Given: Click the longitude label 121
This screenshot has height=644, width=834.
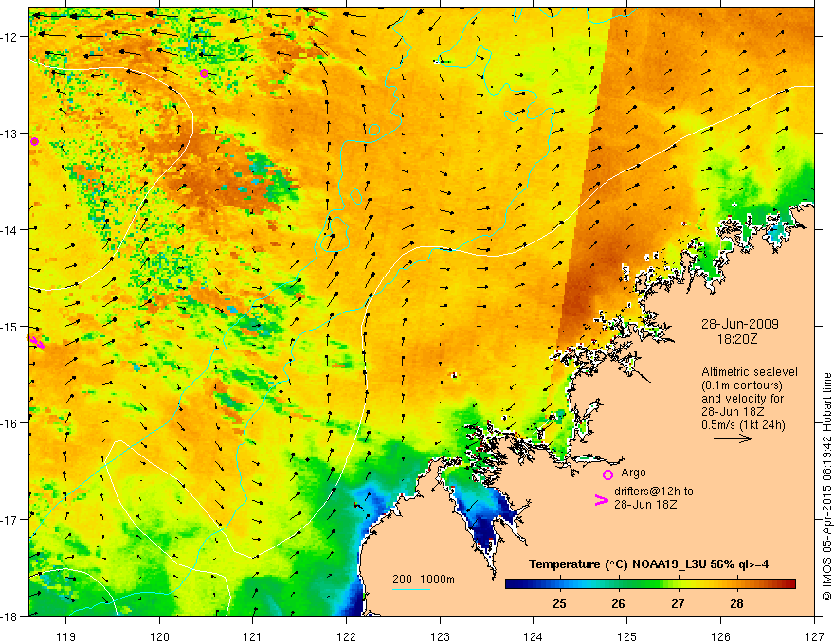Looking at the screenshot, I should 253,636.
